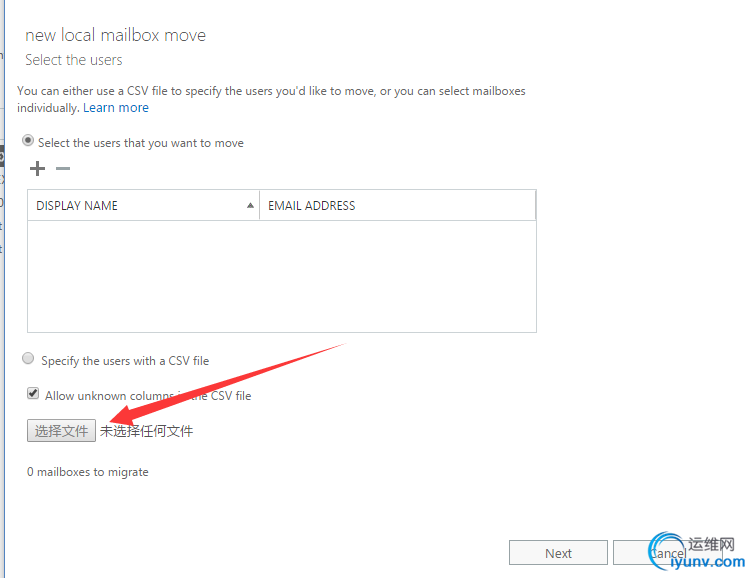Choose 'Specify the users with a CSV file'

click(28, 358)
